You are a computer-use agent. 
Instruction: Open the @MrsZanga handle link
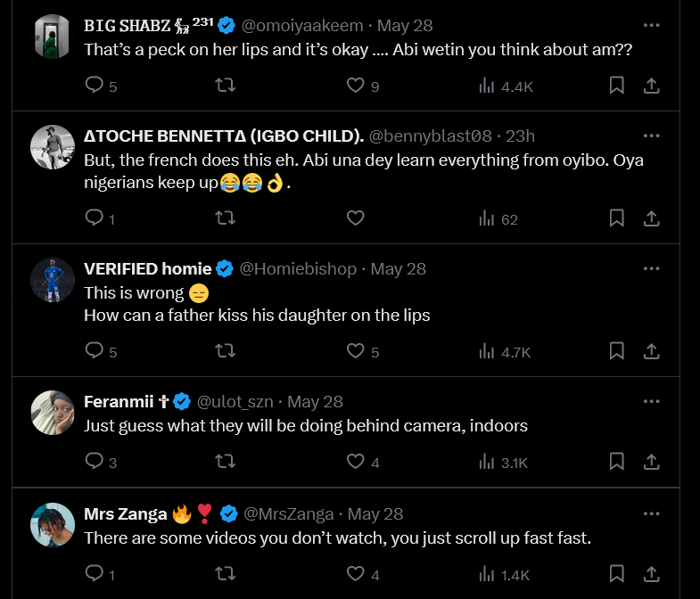[288, 513]
